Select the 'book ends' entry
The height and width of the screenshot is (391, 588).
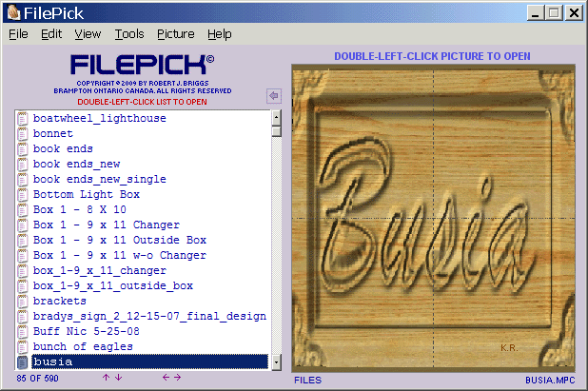tap(63, 148)
